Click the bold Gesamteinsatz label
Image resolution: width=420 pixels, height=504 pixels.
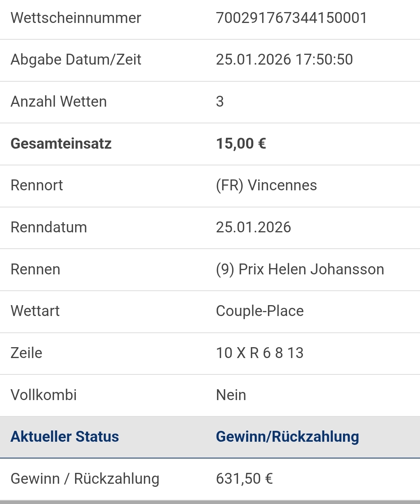[61, 144]
